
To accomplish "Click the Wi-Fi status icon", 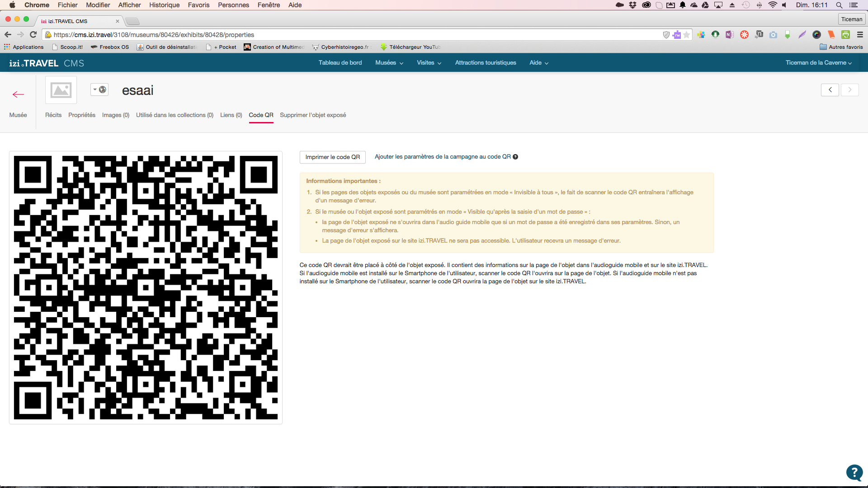I will [773, 5].
